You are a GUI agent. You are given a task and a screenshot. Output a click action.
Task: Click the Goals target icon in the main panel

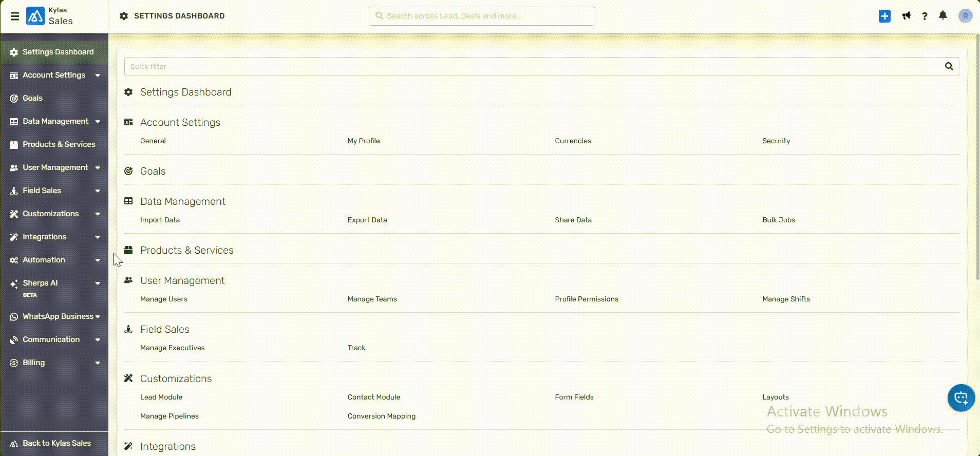click(x=128, y=171)
